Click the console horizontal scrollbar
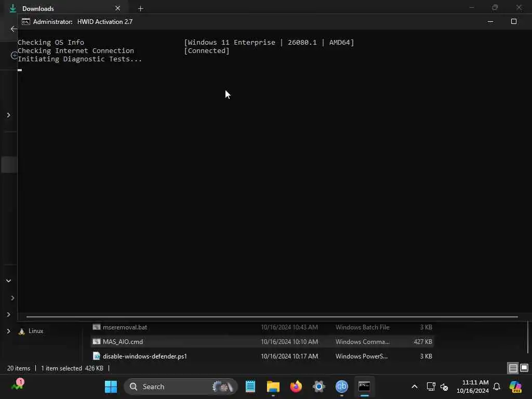Screen dimensions: 532x399 [272, 317]
